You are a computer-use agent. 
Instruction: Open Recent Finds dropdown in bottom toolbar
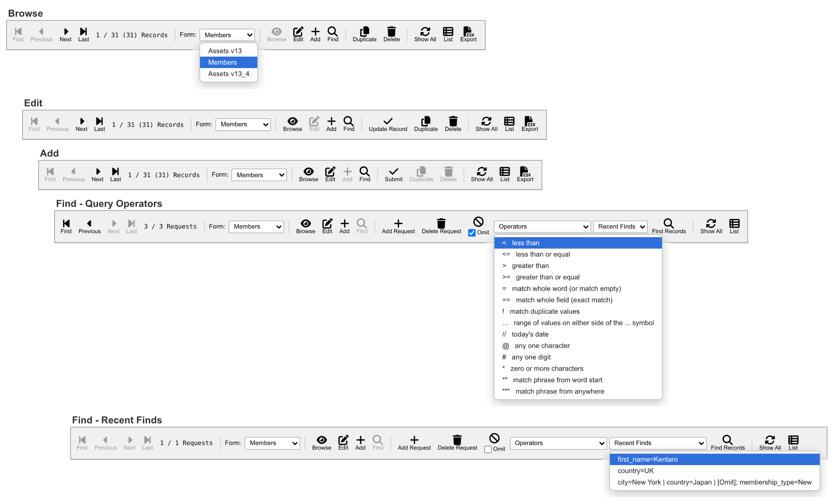(658, 443)
